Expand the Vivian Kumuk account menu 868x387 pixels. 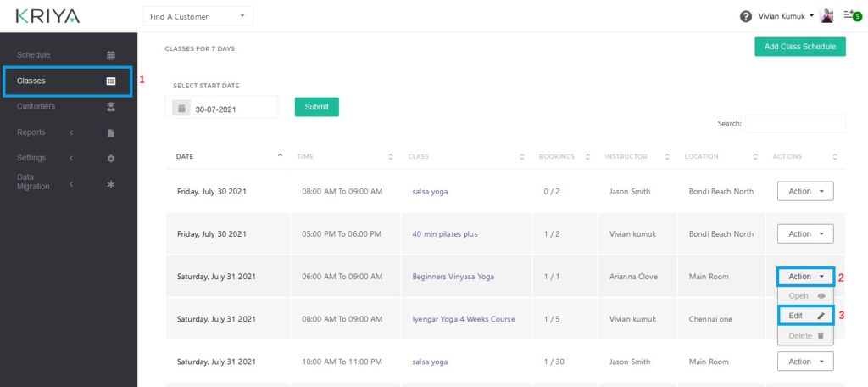[x=774, y=16]
